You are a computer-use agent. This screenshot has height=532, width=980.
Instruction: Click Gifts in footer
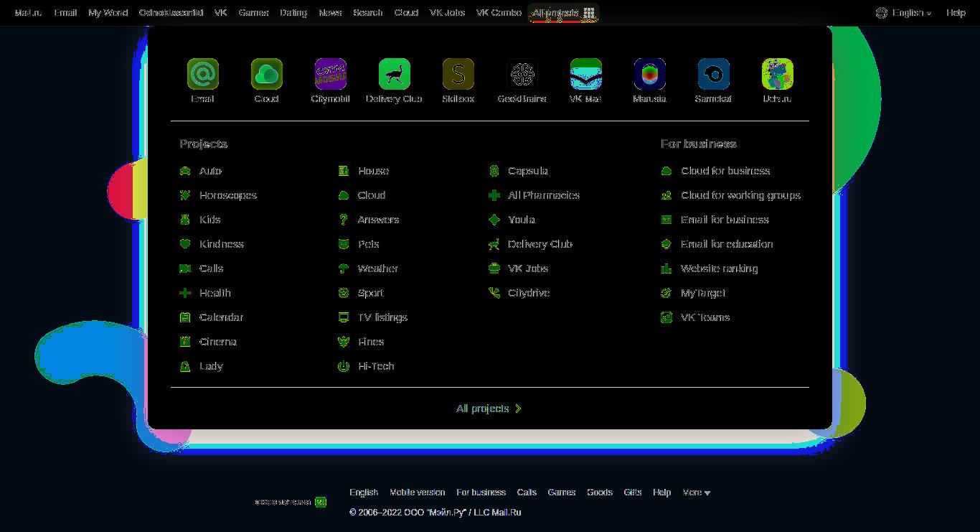point(633,493)
